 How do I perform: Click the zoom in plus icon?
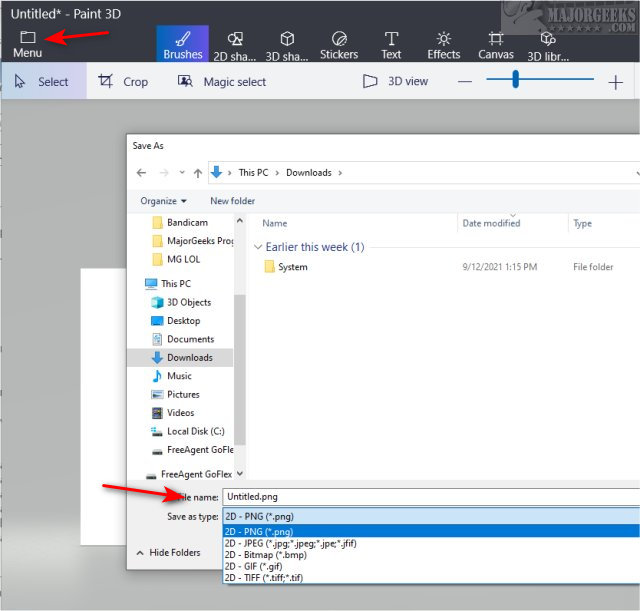coord(615,82)
